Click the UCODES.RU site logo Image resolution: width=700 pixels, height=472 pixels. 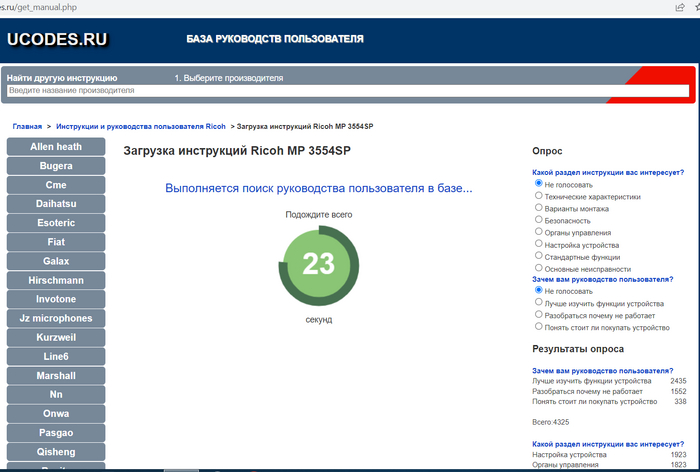(x=57, y=40)
